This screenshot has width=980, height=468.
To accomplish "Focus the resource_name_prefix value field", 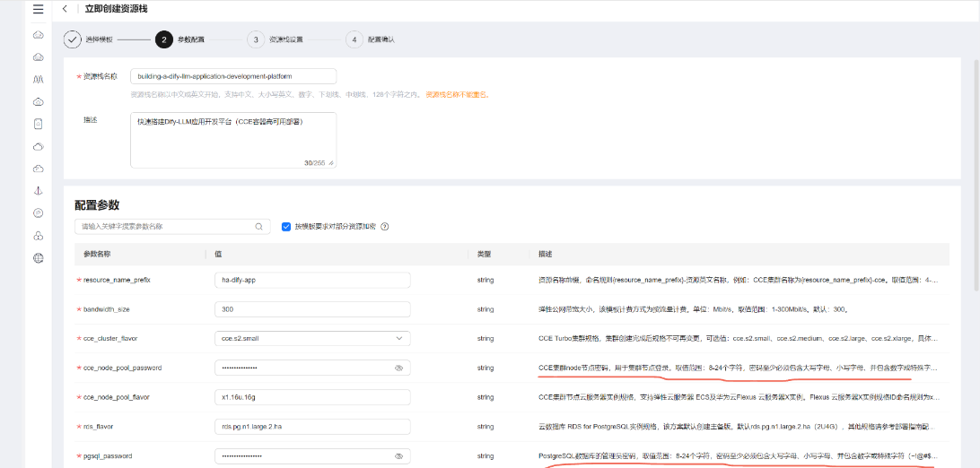I will 312,280.
